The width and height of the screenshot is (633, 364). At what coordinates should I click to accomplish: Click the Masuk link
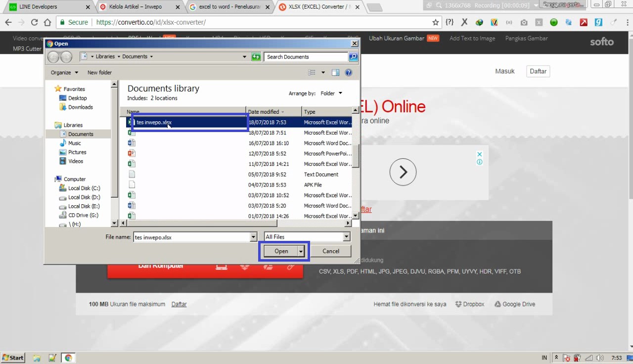pyautogui.click(x=505, y=71)
